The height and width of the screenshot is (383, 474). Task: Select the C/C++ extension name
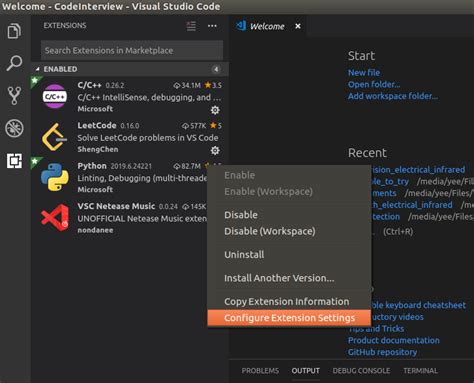click(x=89, y=85)
